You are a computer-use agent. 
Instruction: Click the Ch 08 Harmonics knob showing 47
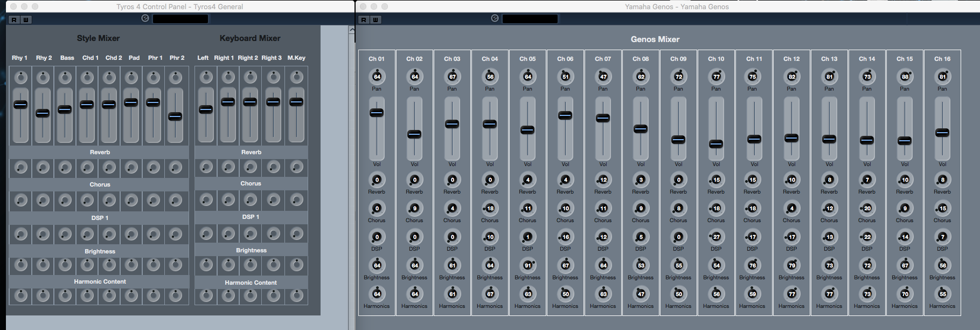click(x=641, y=294)
